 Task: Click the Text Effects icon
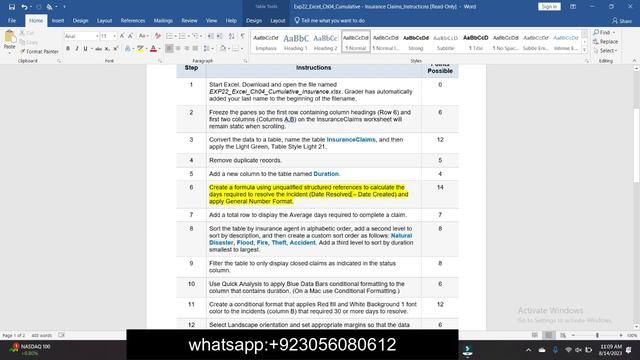click(x=128, y=49)
